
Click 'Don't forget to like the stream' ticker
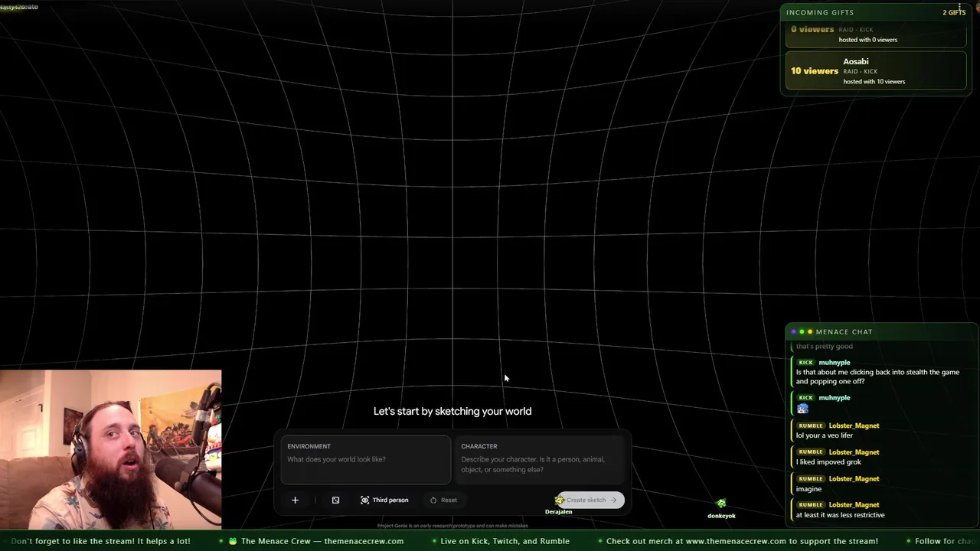[x=101, y=541]
